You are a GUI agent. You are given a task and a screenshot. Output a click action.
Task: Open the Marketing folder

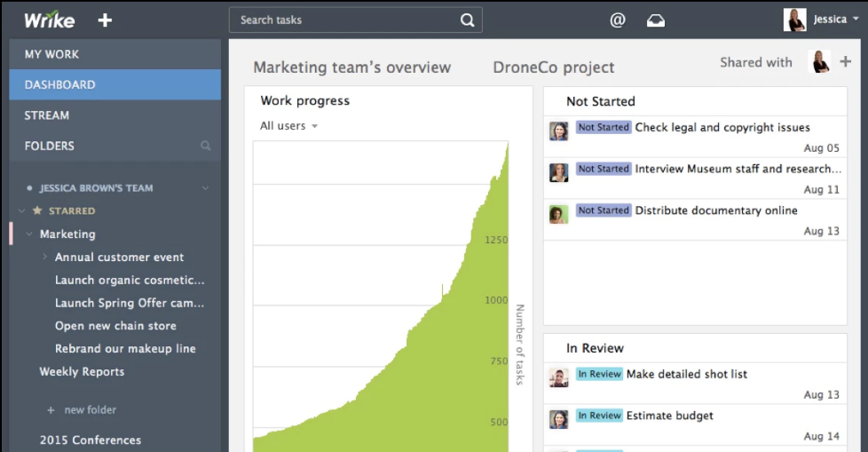click(x=67, y=234)
